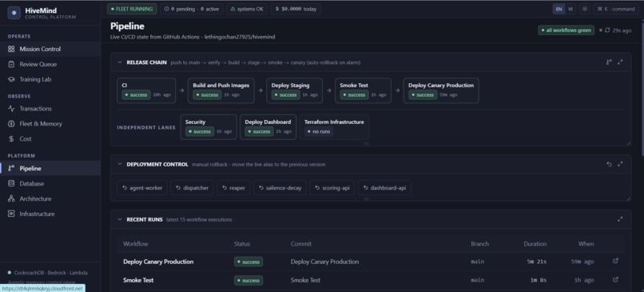Click the Workflow column header
This screenshot has height=292, width=644.
(x=136, y=244)
